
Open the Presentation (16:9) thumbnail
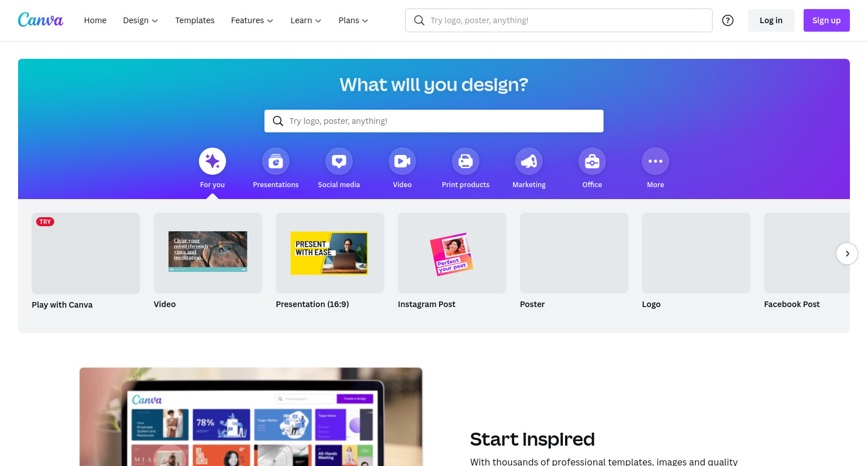[x=330, y=253]
